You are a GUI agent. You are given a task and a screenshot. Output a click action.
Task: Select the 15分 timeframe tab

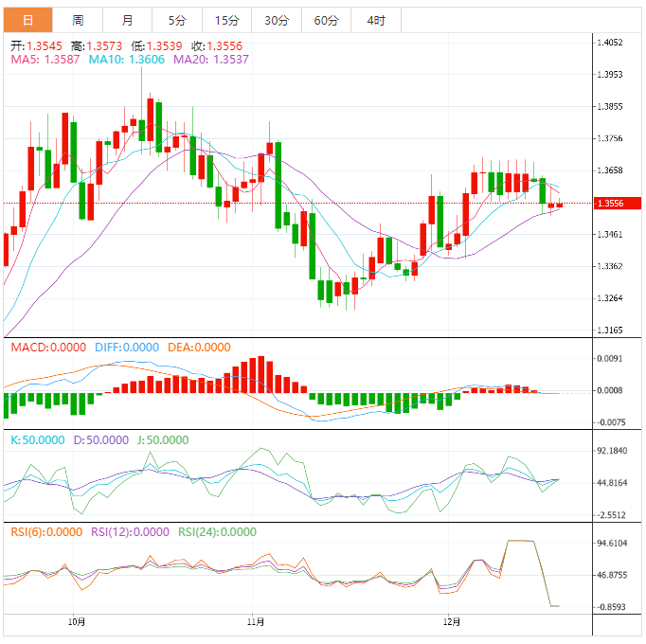(226, 20)
